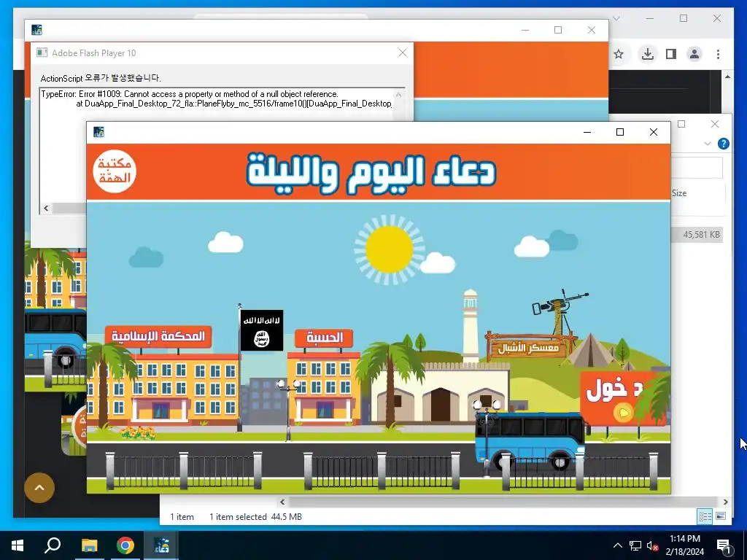Click the Flash app icon in taskbar
Image resolution: width=747 pixels, height=560 pixels.
tap(161, 545)
